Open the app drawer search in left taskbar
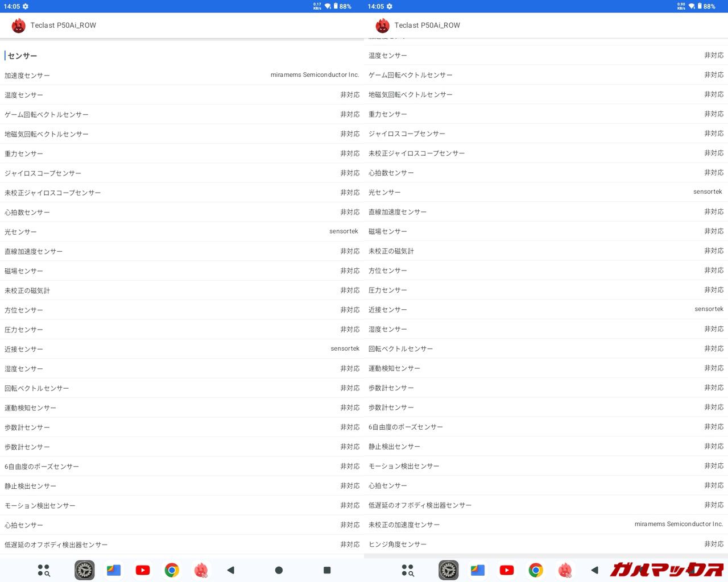Screen dimensions: 728x582 click(44, 570)
